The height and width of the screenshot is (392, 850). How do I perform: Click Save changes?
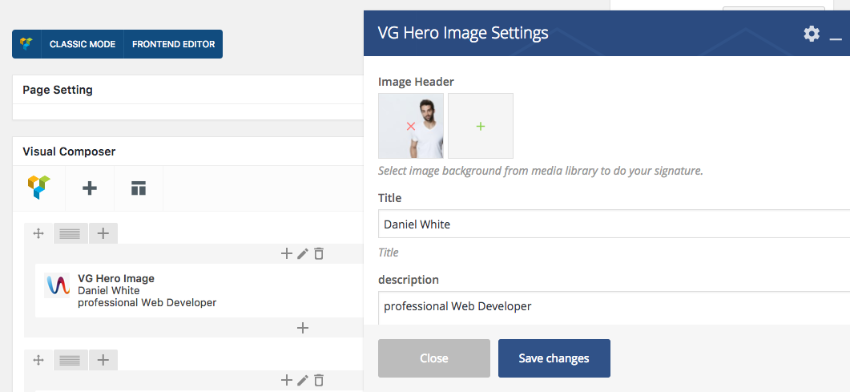pyautogui.click(x=554, y=358)
